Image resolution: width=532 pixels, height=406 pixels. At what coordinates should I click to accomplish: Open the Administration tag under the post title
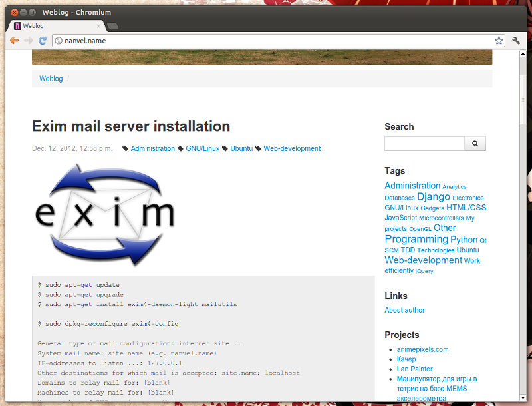153,148
